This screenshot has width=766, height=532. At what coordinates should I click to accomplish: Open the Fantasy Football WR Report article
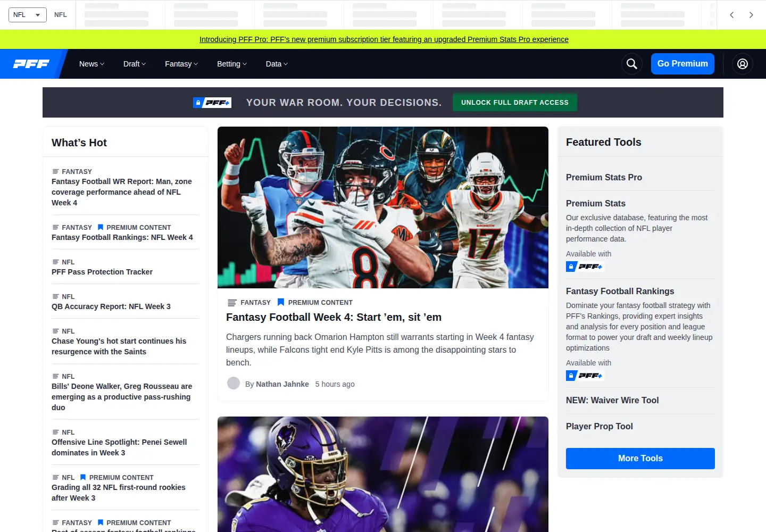pos(122,192)
